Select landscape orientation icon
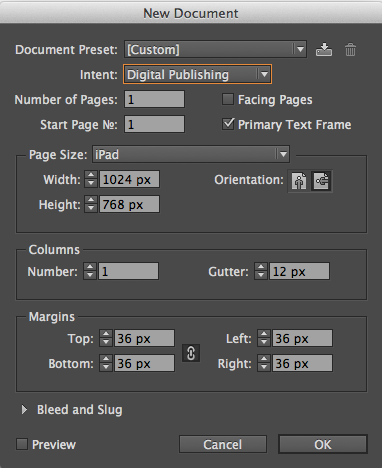The width and height of the screenshot is (382, 468). [321, 181]
